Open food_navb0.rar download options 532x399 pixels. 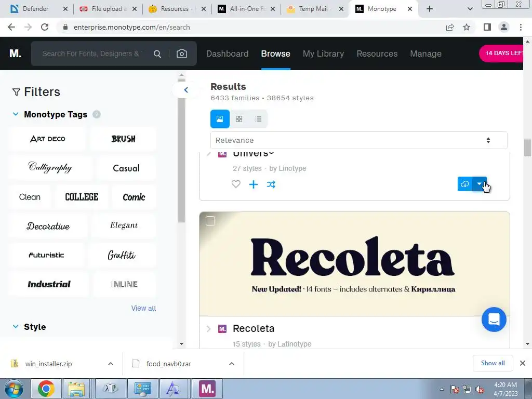(x=232, y=364)
